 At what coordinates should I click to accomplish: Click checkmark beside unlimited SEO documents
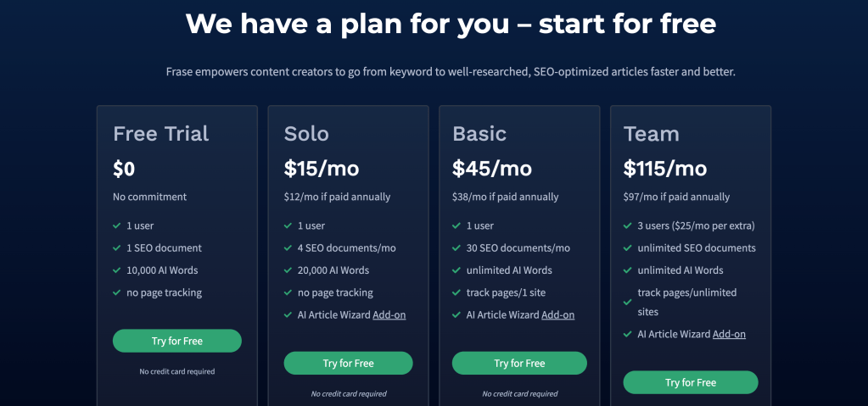coord(627,248)
